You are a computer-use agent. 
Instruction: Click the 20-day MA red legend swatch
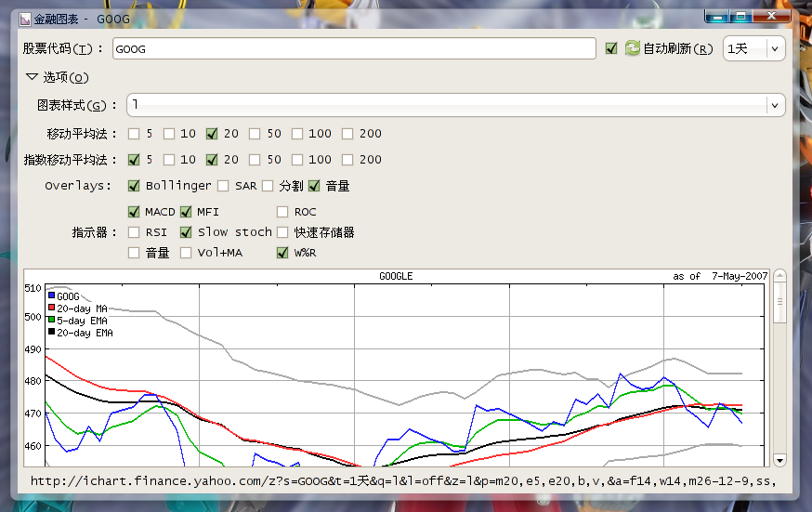tap(51, 308)
